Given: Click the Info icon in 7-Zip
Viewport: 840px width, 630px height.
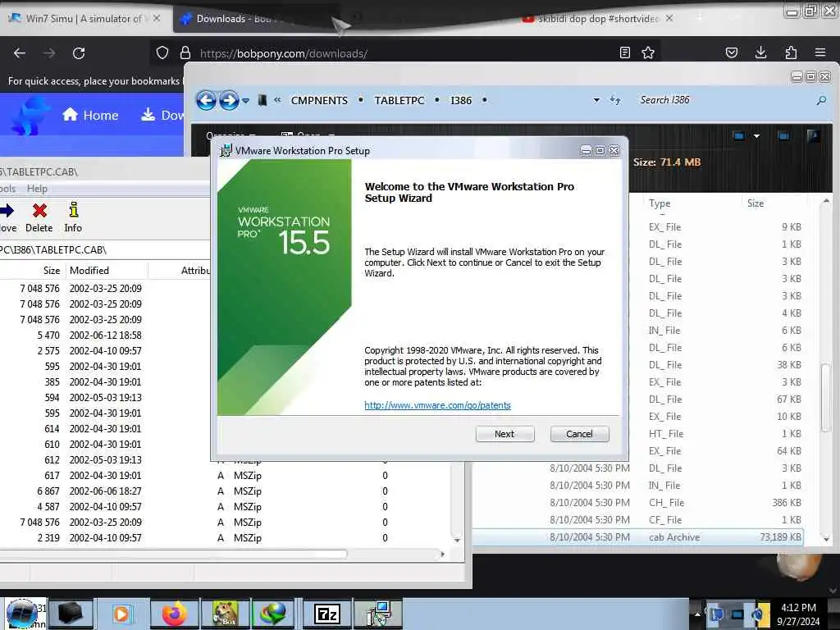Looking at the screenshot, I should (73, 209).
